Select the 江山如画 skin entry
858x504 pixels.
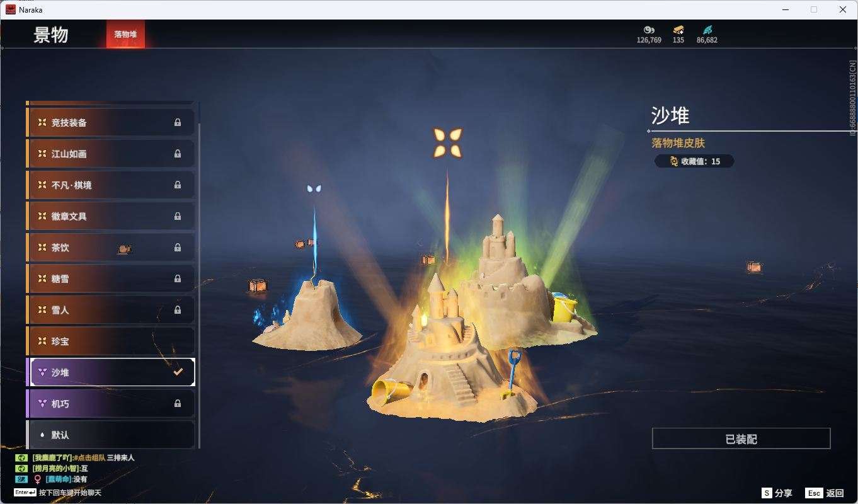pos(110,154)
